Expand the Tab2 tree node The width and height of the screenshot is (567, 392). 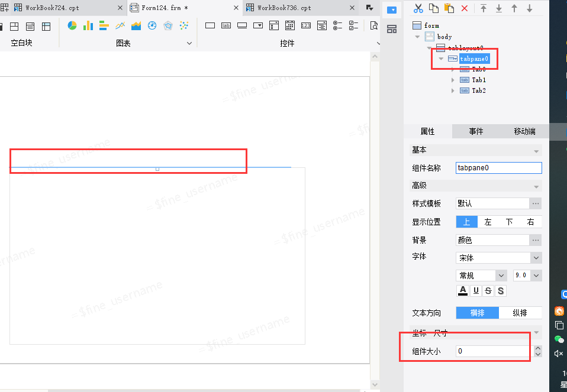click(x=453, y=90)
